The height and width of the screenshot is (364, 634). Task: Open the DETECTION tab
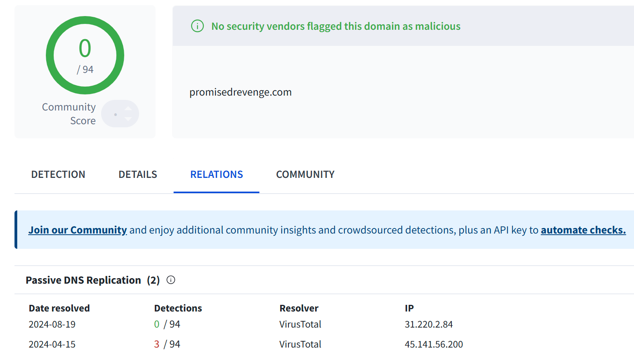pyautogui.click(x=58, y=174)
